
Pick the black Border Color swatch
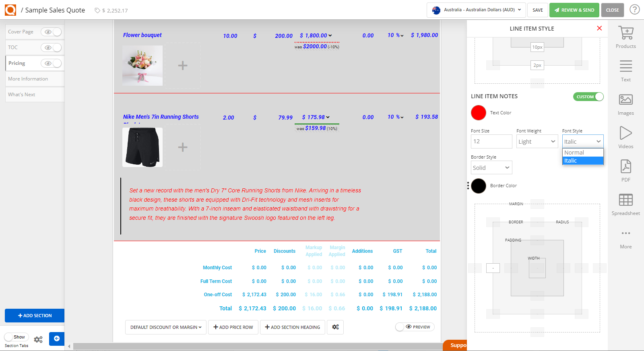[x=479, y=186]
